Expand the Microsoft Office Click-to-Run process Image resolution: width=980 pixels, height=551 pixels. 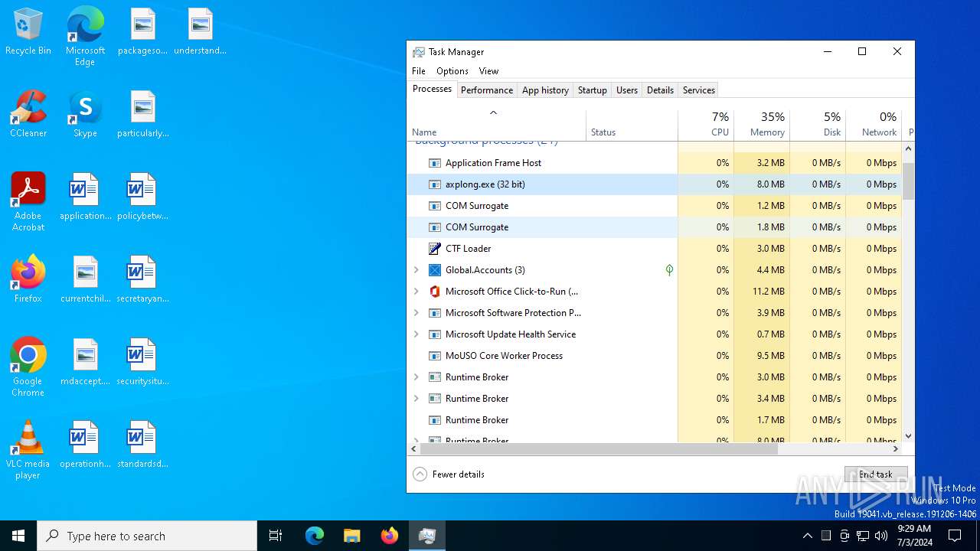click(x=416, y=292)
